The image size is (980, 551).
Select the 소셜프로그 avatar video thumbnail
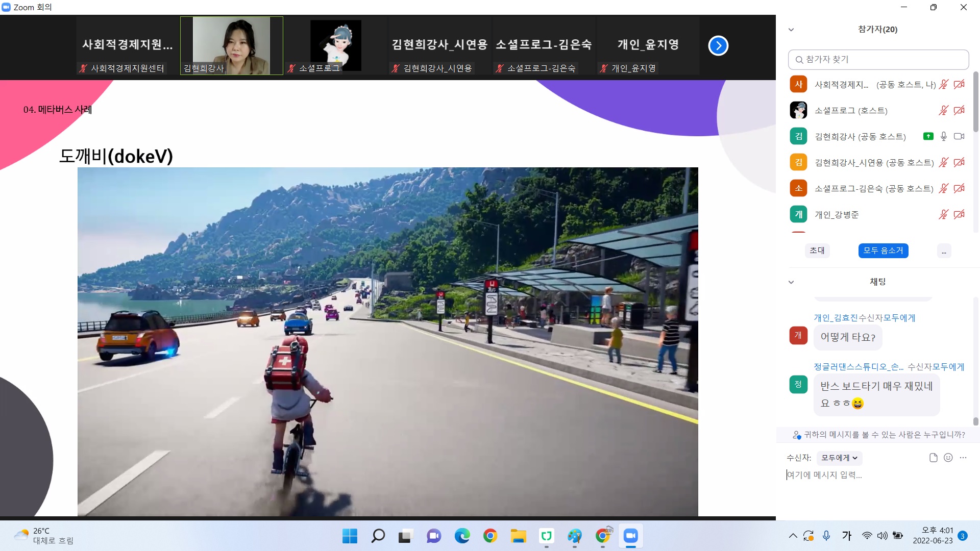coord(335,46)
